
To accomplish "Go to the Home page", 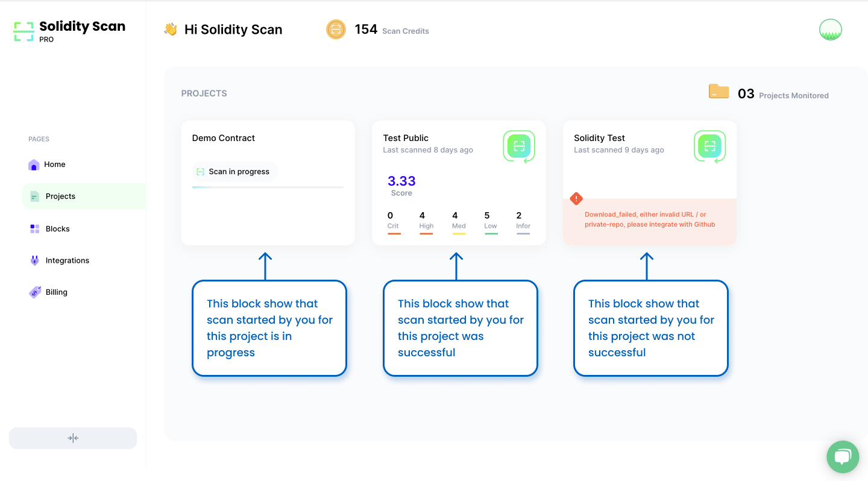I will 54,165.
